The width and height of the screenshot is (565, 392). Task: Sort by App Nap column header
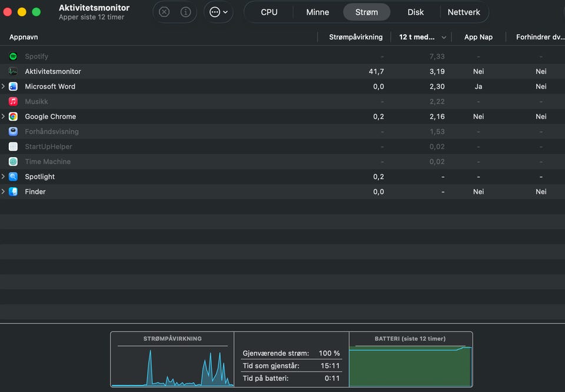478,37
